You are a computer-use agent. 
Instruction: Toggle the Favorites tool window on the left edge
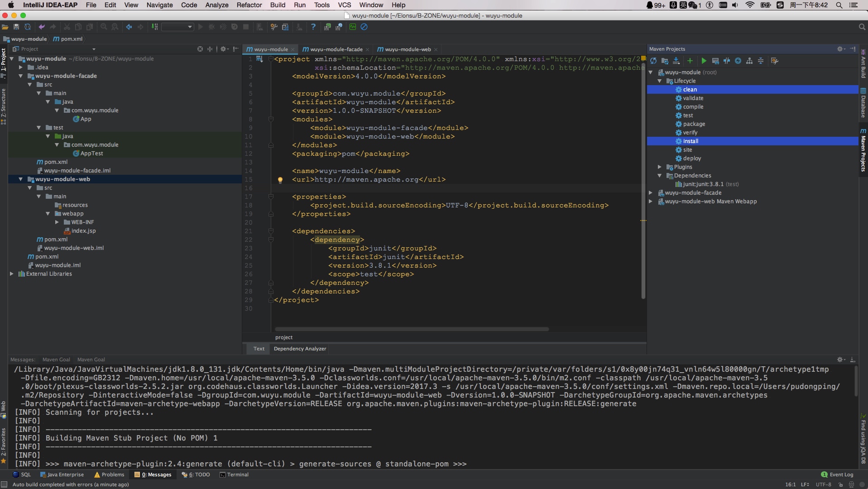(4, 446)
